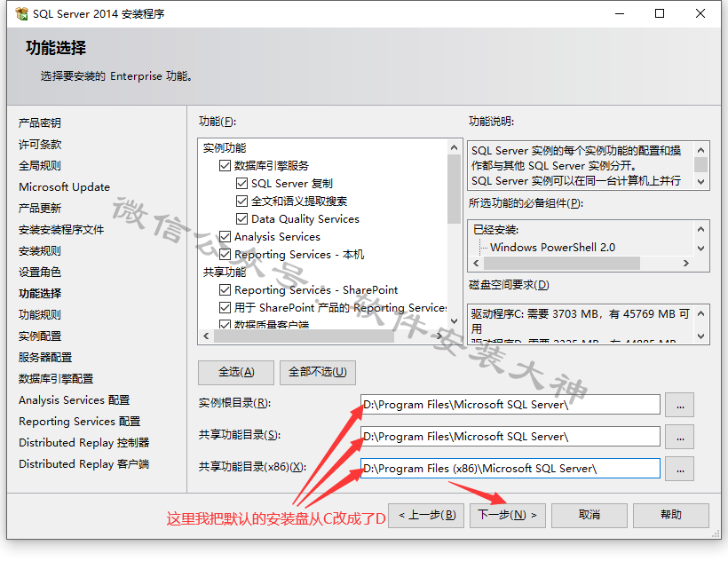Screen dimensions: 728x569
Task: Click into the 共享功能目录(S) path field
Action: click(x=510, y=436)
